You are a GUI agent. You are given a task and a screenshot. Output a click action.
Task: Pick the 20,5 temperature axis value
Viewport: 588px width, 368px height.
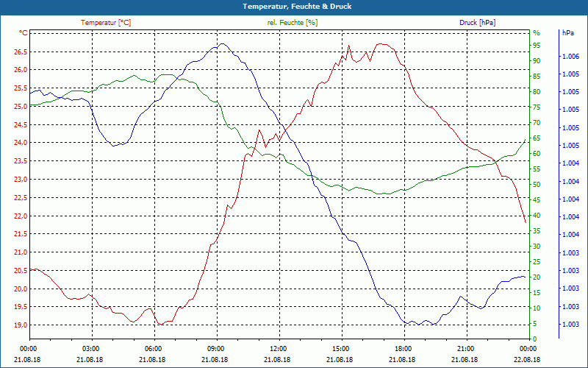click(21, 270)
